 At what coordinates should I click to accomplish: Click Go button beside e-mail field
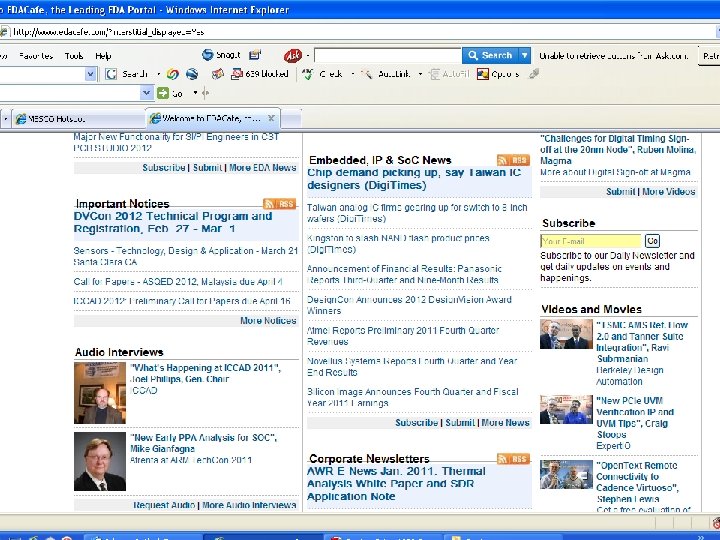(x=652, y=241)
